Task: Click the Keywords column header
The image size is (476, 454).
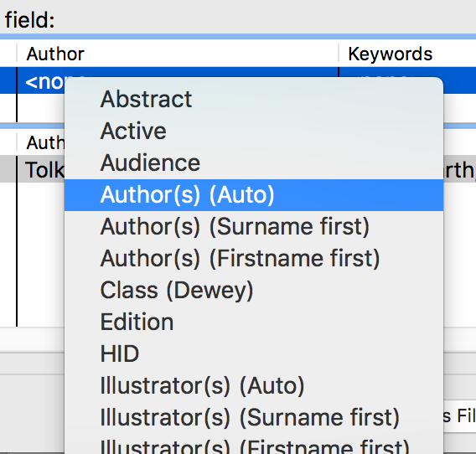Action: point(407,54)
